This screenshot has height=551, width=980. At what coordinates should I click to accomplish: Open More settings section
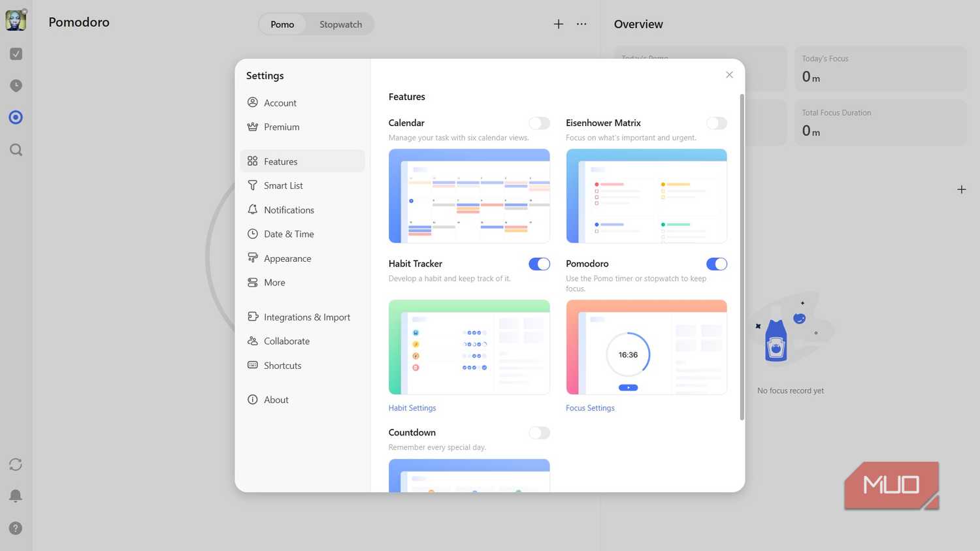302,283
